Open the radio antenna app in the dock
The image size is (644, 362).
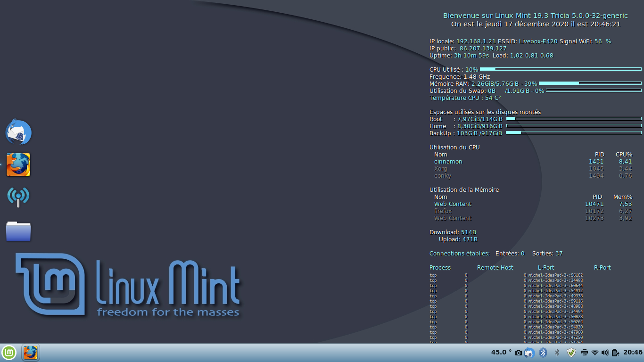point(18,197)
